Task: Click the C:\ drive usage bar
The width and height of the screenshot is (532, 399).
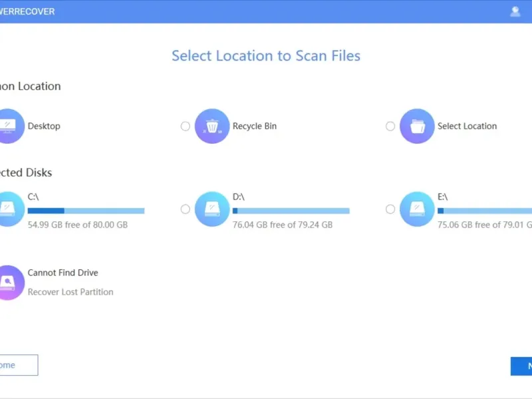Action: pos(86,211)
